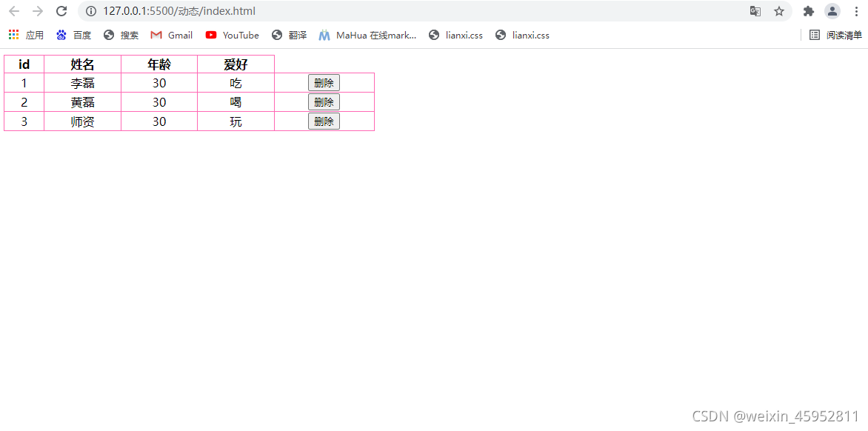Open site info icon in address bar
Screen dimensions: 868x431
91,11
